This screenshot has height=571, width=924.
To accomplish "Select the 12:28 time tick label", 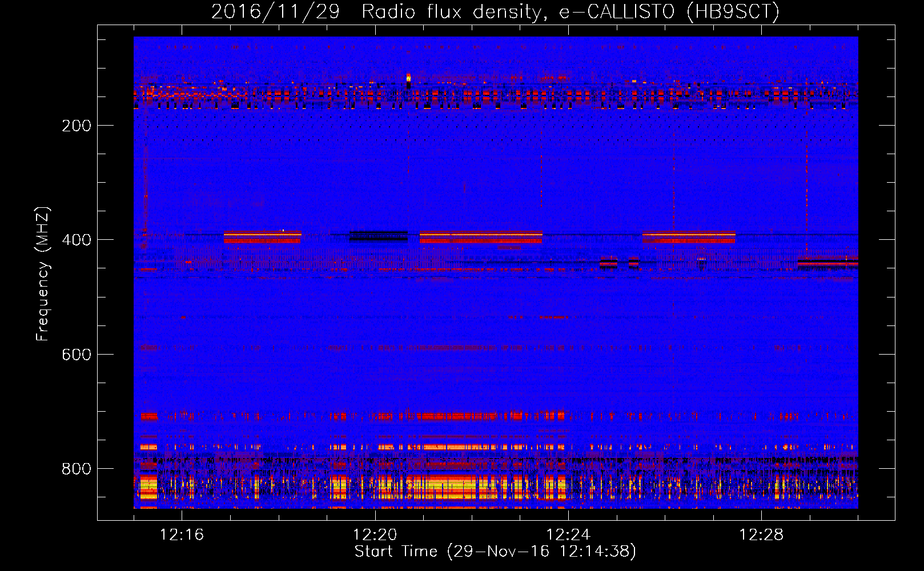I will click(x=761, y=534).
